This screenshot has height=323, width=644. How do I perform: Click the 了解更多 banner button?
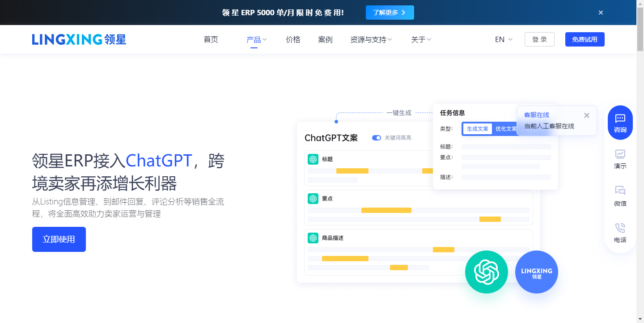(390, 13)
